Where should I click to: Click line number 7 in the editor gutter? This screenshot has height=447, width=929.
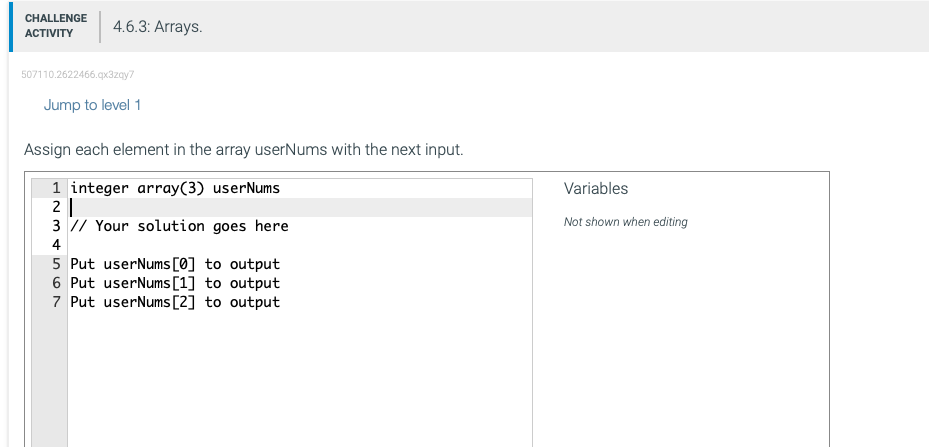[x=56, y=302]
